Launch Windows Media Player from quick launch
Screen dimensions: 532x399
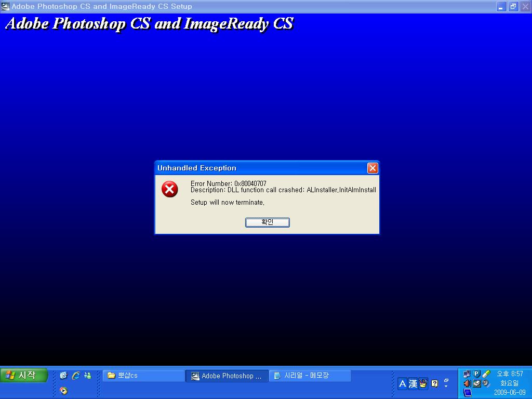point(63,391)
